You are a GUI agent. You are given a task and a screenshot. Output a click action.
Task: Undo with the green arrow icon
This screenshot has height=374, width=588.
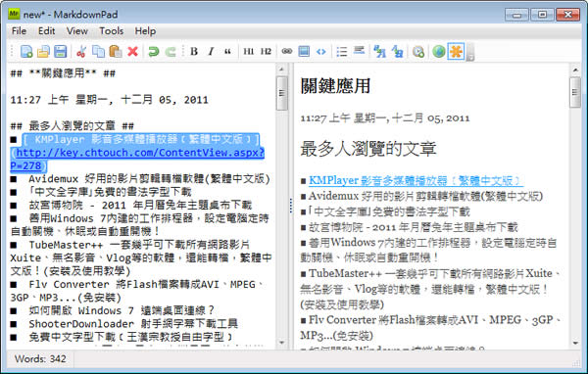153,51
